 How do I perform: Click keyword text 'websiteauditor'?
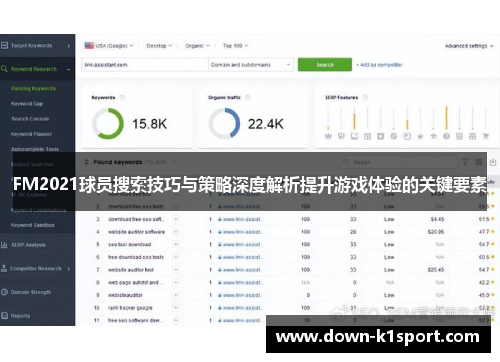(125, 295)
